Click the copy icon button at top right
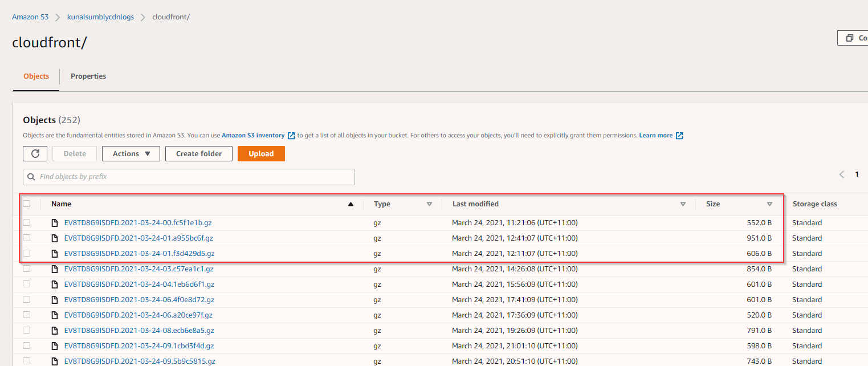Screen dimensions: 868x366 coord(849,38)
